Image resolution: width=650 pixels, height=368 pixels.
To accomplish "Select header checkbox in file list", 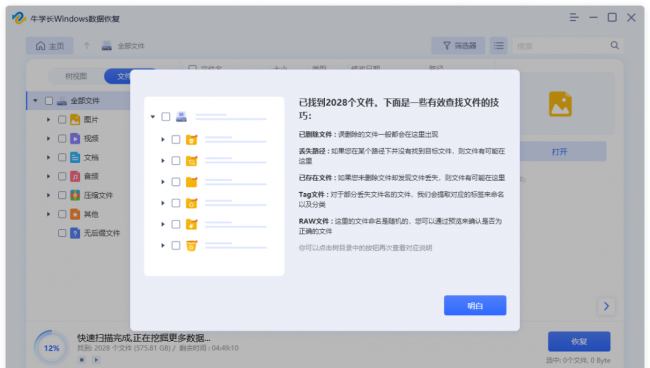I will pos(192,68).
